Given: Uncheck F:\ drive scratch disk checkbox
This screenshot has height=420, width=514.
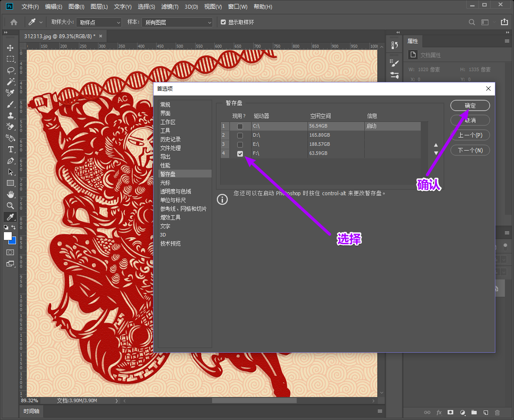Looking at the screenshot, I should 240,154.
